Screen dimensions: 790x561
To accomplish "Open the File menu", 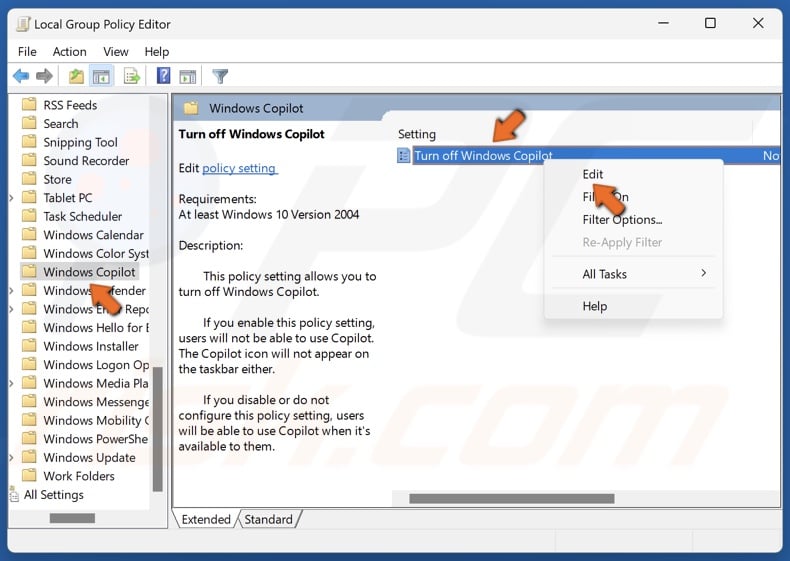I will [x=27, y=51].
